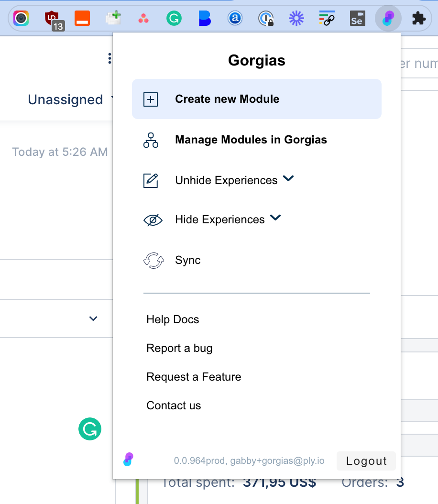Click the Ply logo in popup footer
Image resolution: width=438 pixels, height=504 pixels.
tap(128, 460)
